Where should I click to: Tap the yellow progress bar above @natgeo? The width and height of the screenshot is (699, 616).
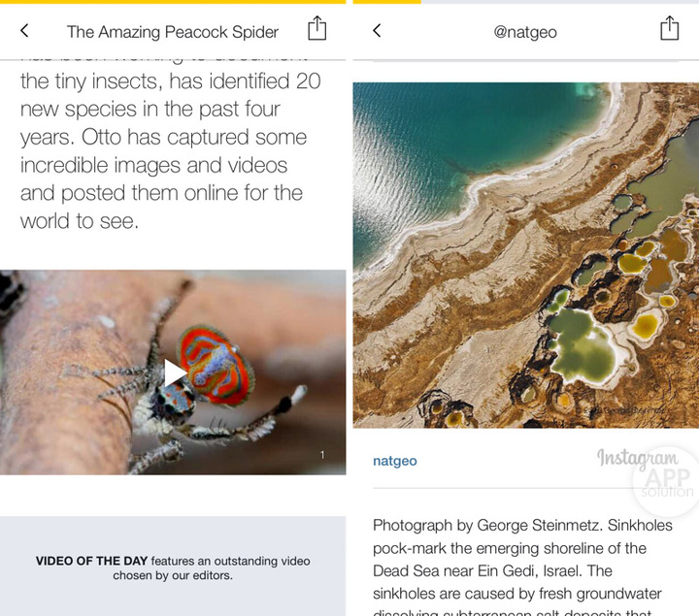[x=386, y=2]
